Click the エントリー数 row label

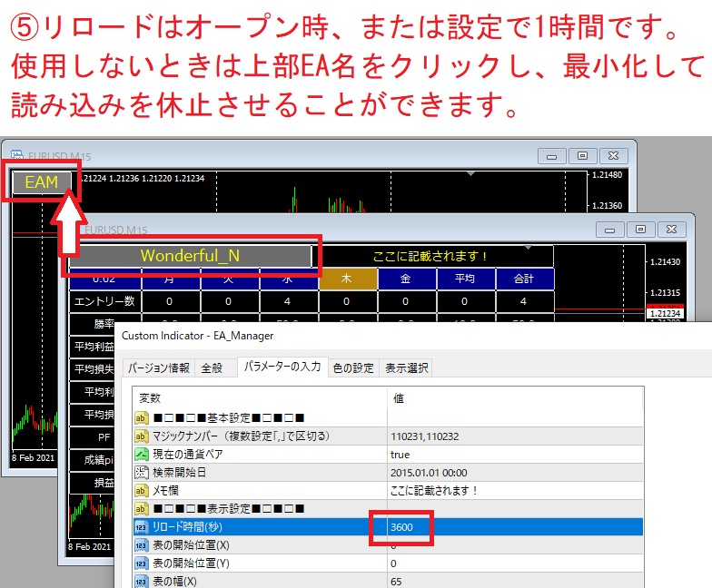(105, 301)
